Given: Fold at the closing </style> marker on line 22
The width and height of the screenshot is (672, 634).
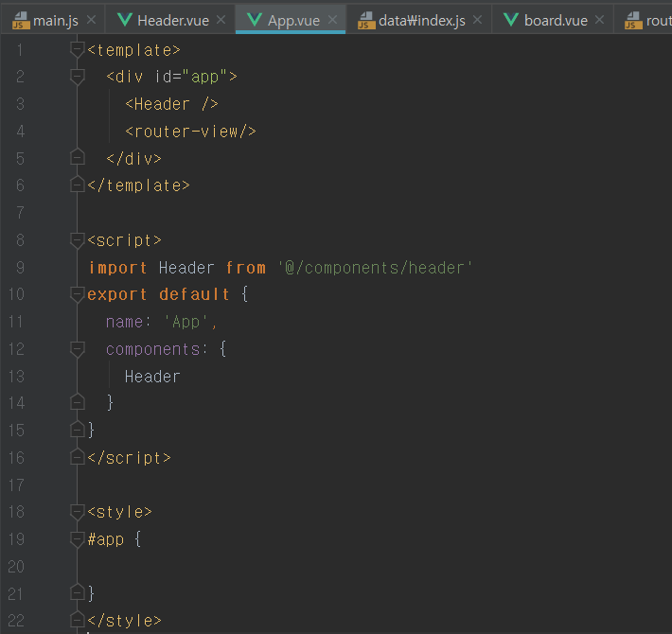Looking at the screenshot, I should (x=78, y=620).
